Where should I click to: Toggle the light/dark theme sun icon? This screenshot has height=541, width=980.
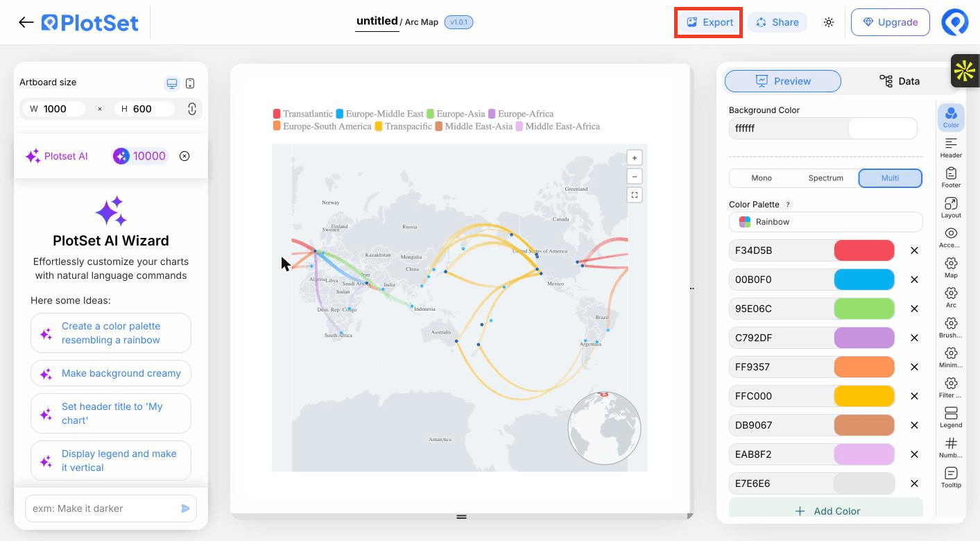click(829, 22)
